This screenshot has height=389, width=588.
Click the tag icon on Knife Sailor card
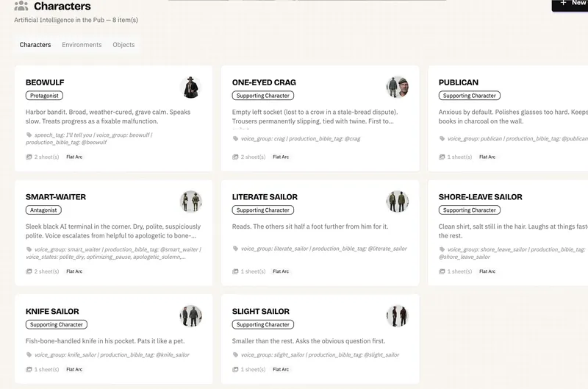tap(29, 354)
